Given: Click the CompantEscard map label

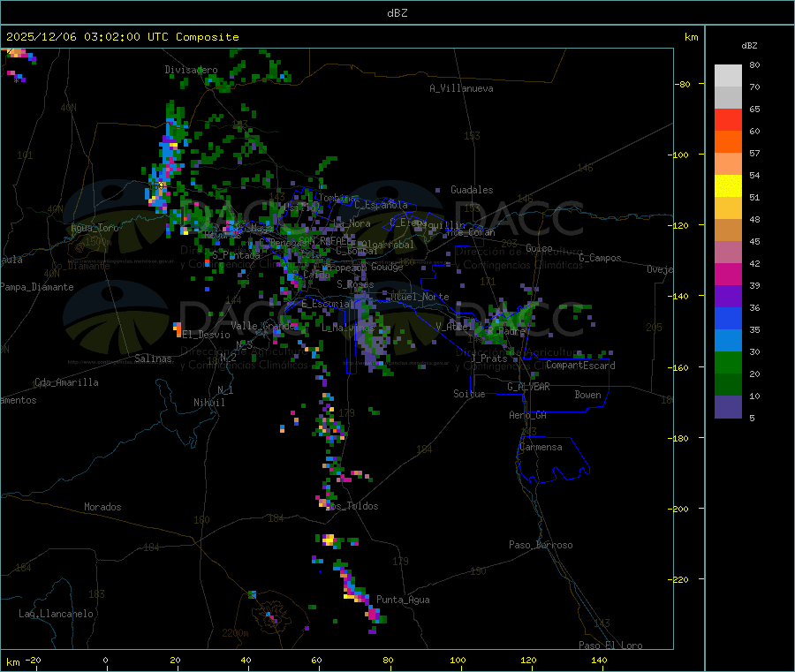Looking at the screenshot, I should (580, 366).
